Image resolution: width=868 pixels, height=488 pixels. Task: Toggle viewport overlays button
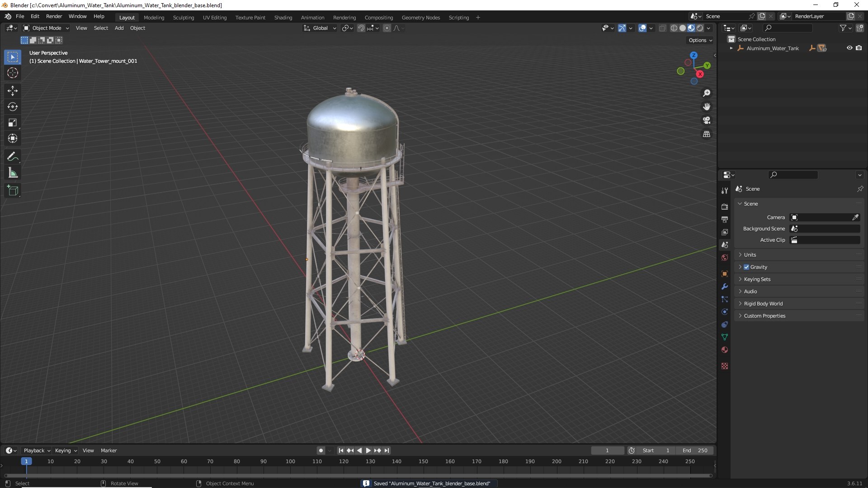click(x=642, y=28)
